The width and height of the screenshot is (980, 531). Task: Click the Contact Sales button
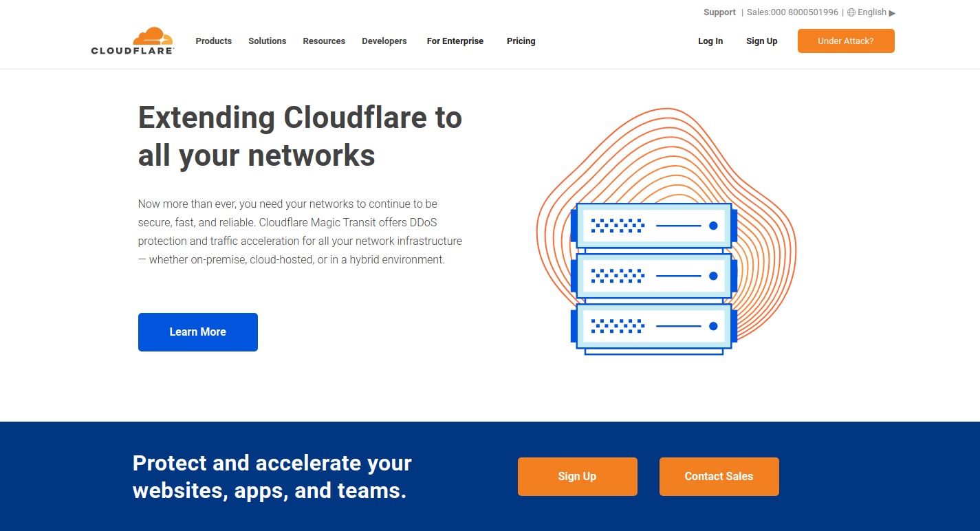click(719, 477)
